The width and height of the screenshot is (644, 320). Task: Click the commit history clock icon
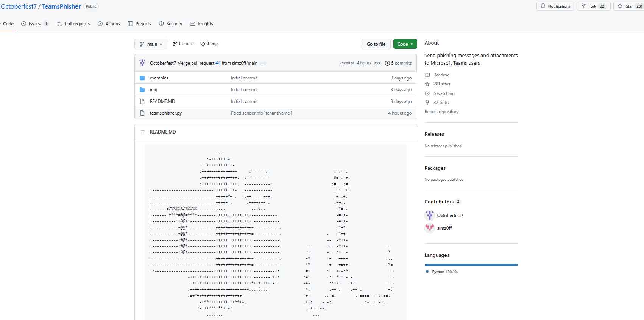(387, 63)
